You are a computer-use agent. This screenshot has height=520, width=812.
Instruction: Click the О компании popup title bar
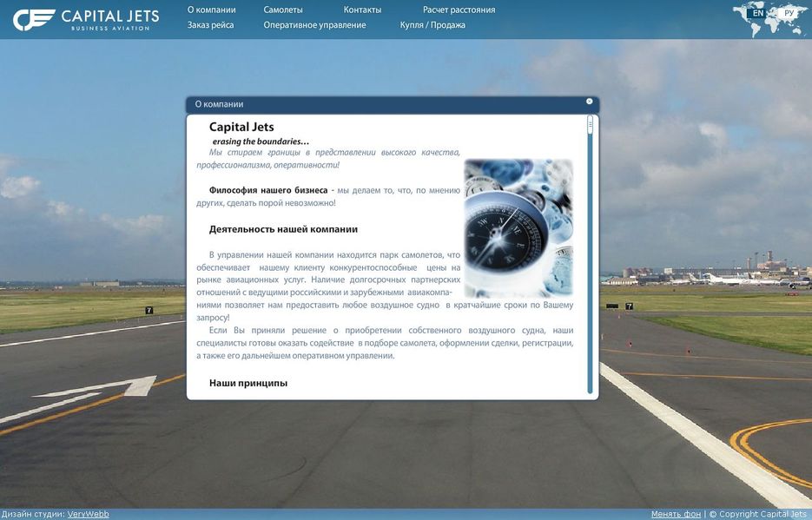tap(393, 104)
